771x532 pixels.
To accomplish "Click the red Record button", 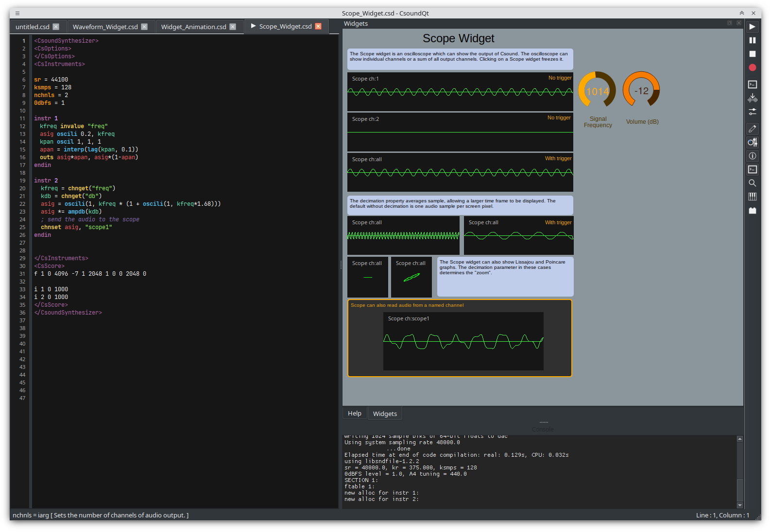I will point(752,67).
